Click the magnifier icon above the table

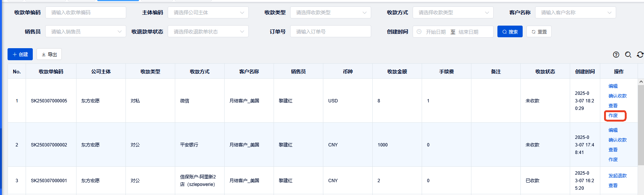pyautogui.click(x=628, y=55)
